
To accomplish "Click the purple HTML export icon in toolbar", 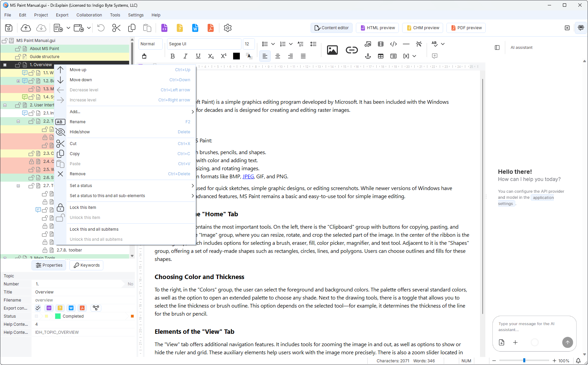I will click(x=164, y=28).
